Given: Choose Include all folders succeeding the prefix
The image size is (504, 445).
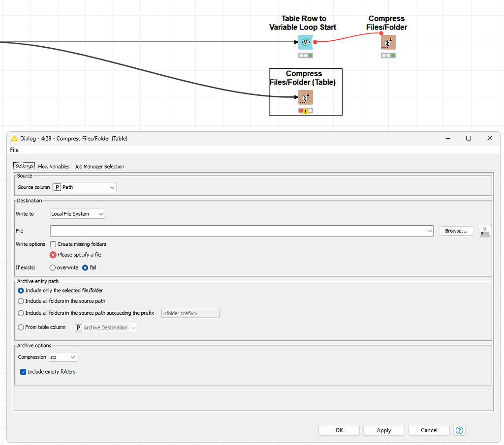Looking at the screenshot, I should [x=21, y=313].
